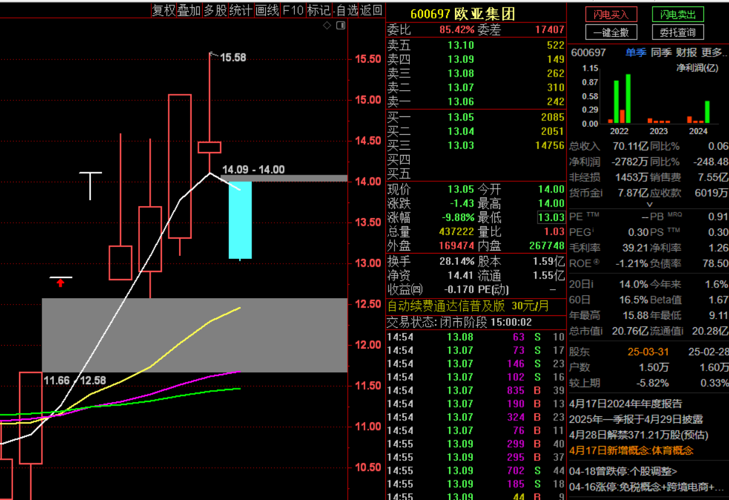Screen dimensions: 729x500
Task: Click 自动续费通达信普及版 subscription link
Action: [x=468, y=306]
